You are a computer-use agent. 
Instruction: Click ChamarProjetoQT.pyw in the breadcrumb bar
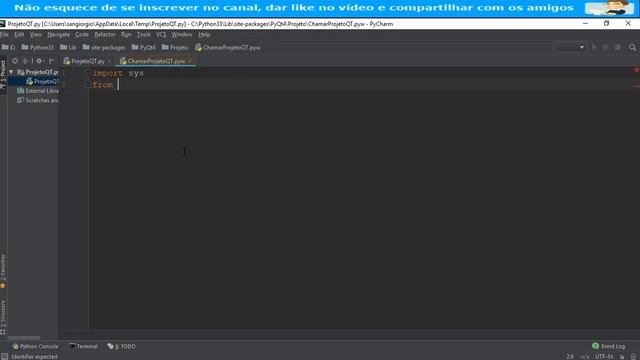227,47
